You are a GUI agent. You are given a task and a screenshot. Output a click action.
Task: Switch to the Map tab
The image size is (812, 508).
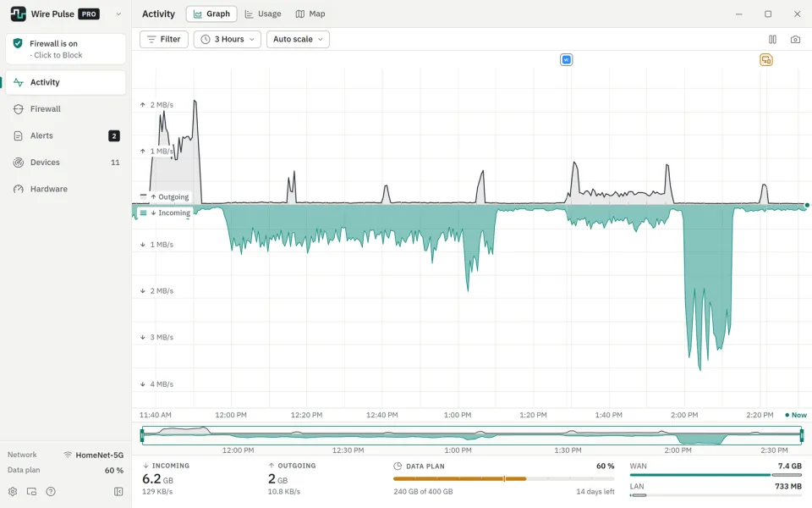coord(310,14)
